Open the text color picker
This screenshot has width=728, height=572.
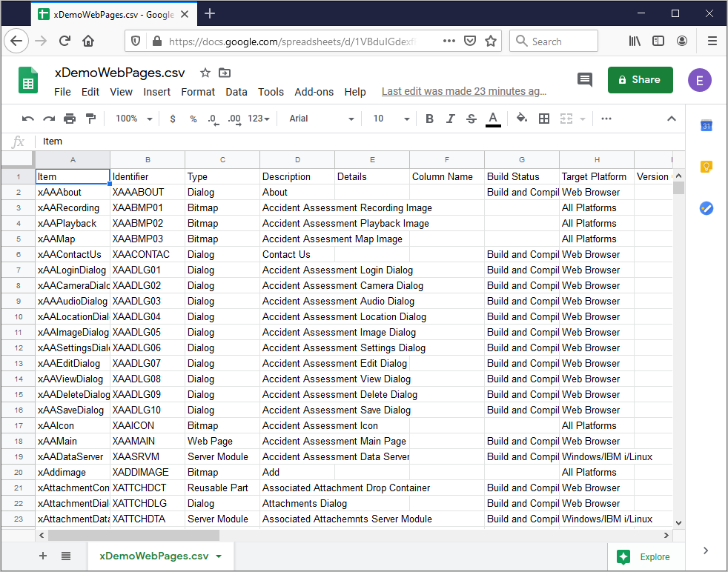pos(493,119)
